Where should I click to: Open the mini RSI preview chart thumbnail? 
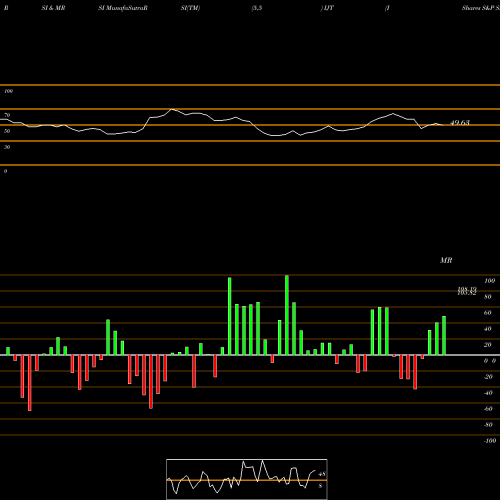(x=247, y=479)
